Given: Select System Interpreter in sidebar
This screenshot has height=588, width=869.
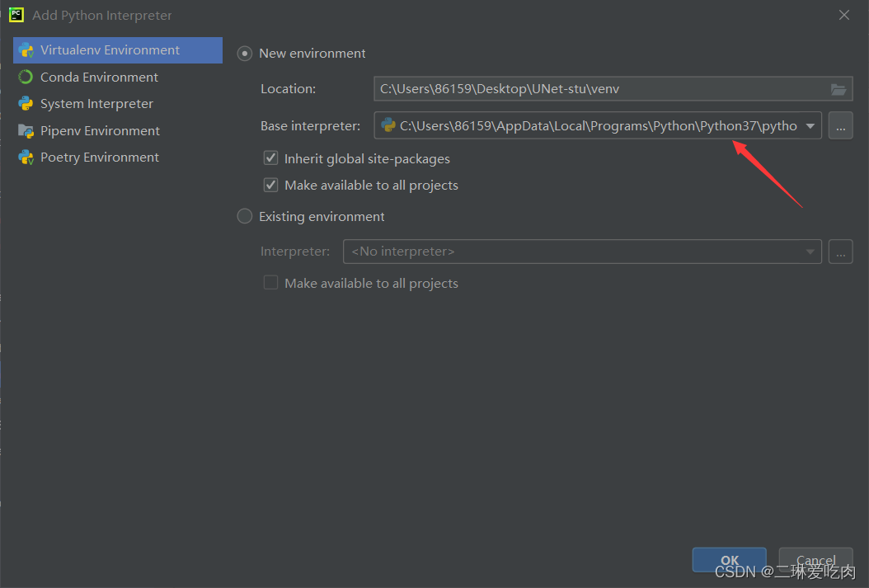Looking at the screenshot, I should [x=118, y=104].
